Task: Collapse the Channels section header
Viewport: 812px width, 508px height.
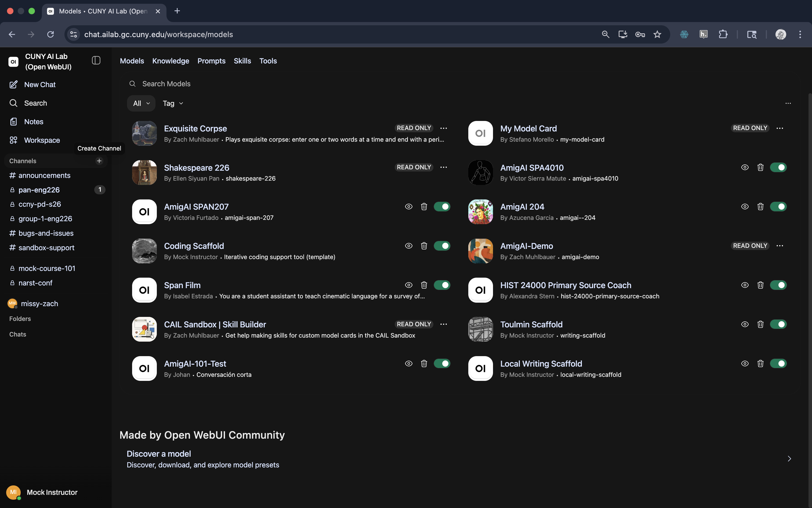Action: [x=23, y=161]
